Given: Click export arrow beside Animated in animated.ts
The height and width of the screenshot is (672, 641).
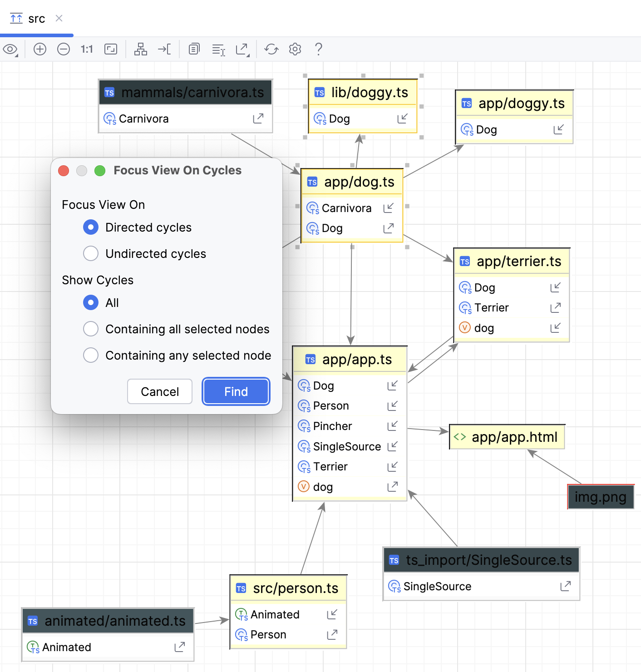Looking at the screenshot, I should 179,647.
